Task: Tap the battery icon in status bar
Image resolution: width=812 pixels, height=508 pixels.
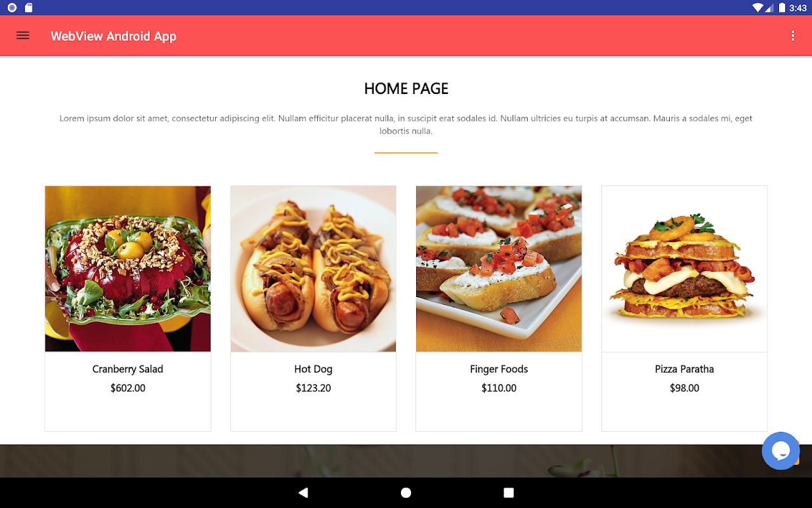Action: [782, 8]
